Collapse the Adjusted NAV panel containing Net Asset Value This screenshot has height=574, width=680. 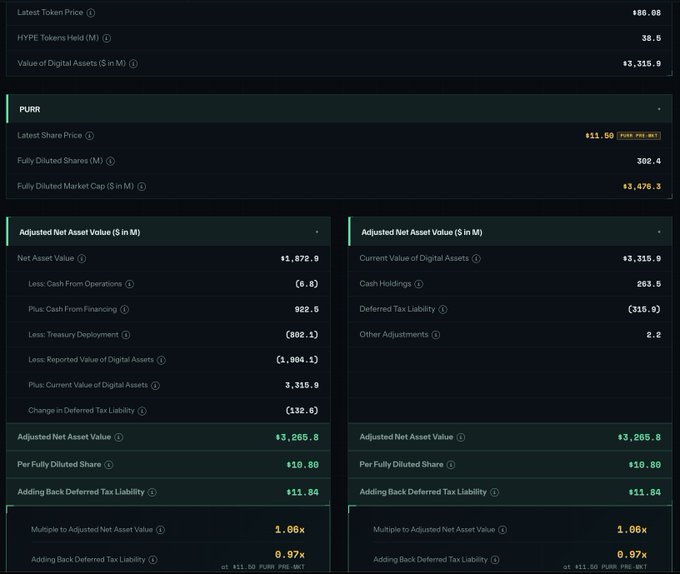coord(317,232)
